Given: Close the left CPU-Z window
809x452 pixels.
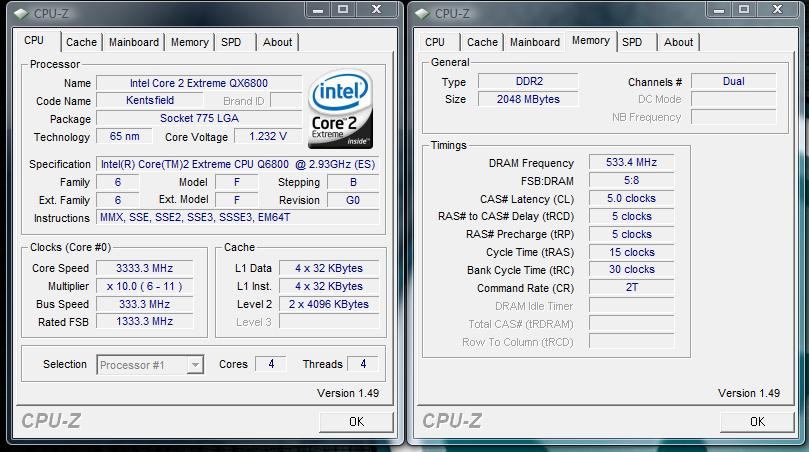Looking at the screenshot, I should click(377, 10).
